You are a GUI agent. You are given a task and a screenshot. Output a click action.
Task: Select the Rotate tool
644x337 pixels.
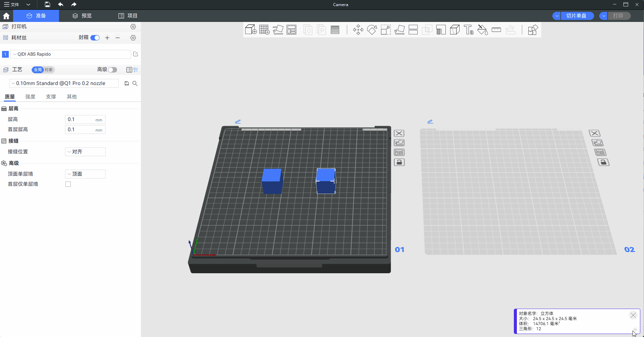tap(372, 30)
